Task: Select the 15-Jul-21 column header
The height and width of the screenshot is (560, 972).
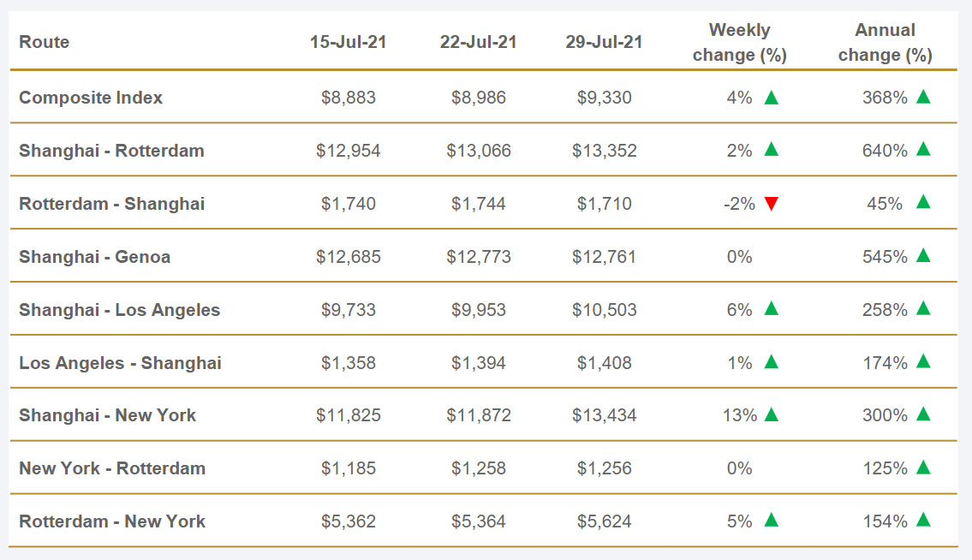Action: pyautogui.click(x=349, y=42)
